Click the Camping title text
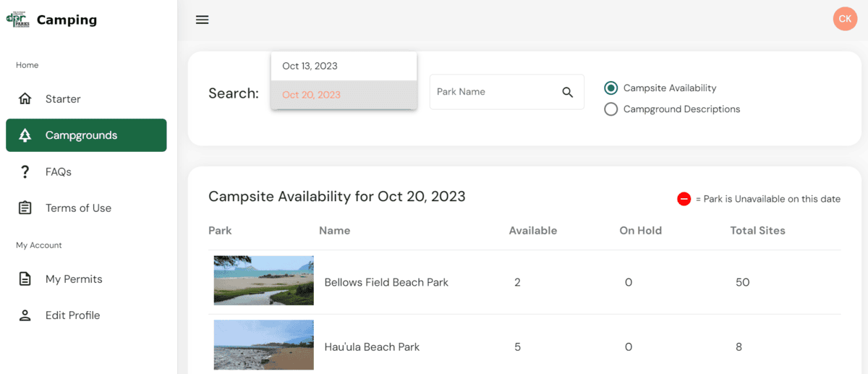The height and width of the screenshot is (374, 868). click(67, 20)
